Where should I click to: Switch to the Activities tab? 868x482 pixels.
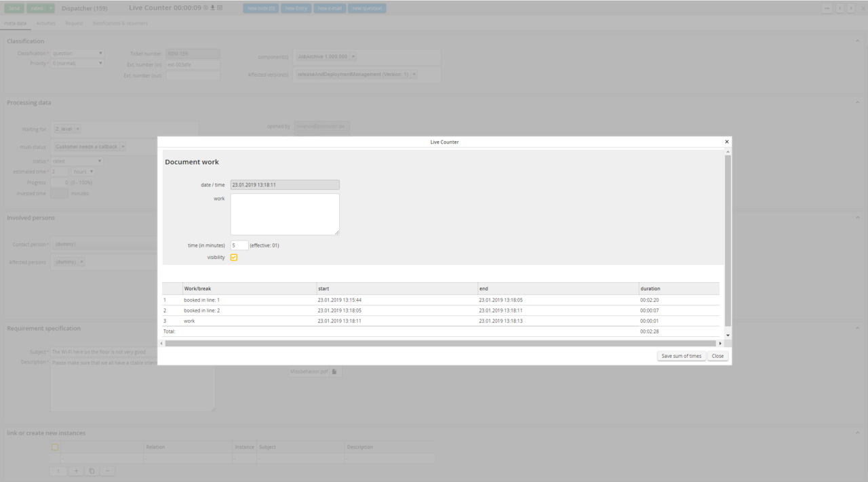[46, 23]
